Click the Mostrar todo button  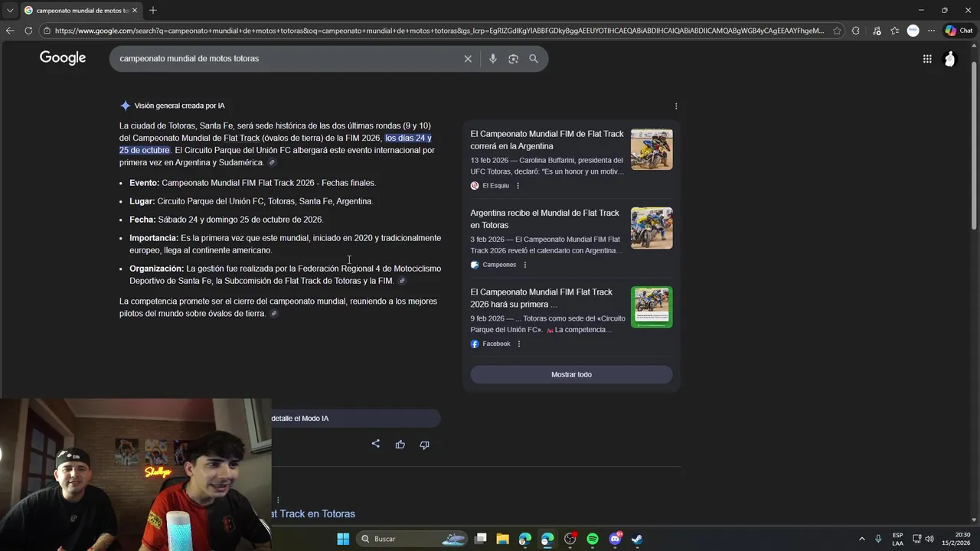coord(571,374)
